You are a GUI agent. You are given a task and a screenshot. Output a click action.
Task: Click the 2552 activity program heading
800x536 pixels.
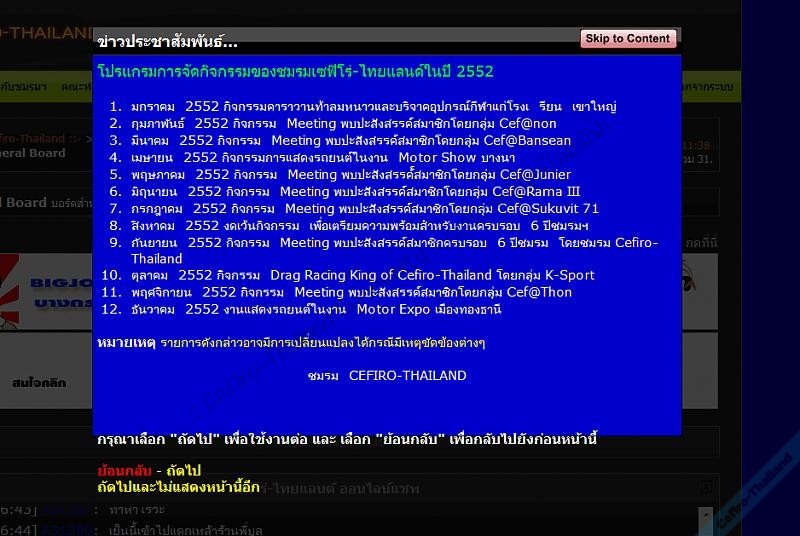point(295,72)
